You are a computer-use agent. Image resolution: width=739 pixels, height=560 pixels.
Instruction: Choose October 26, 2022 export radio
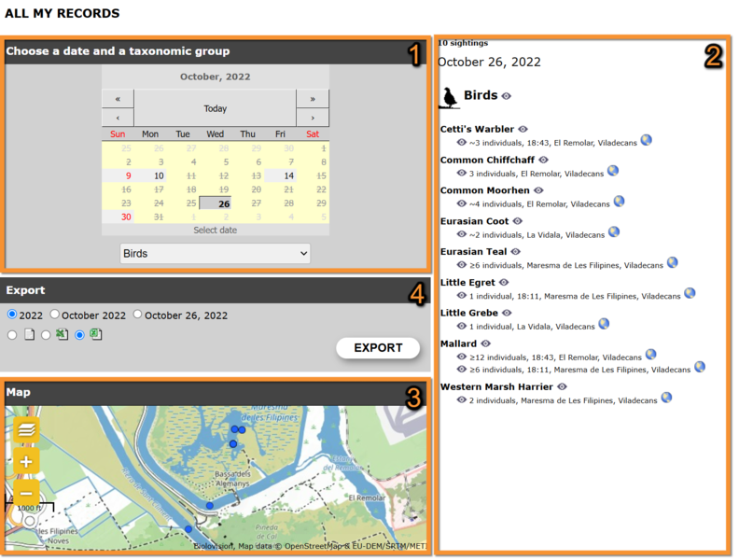point(137,315)
